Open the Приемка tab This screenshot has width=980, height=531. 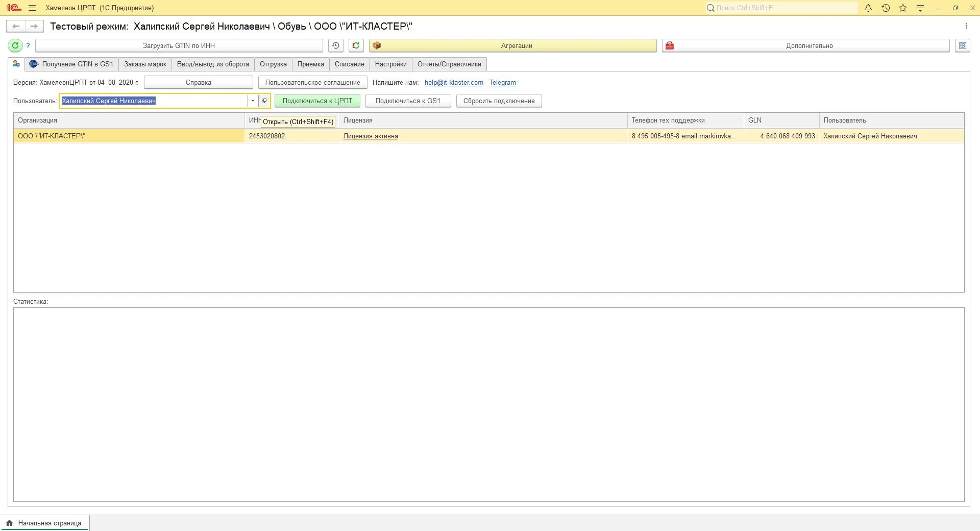point(311,64)
